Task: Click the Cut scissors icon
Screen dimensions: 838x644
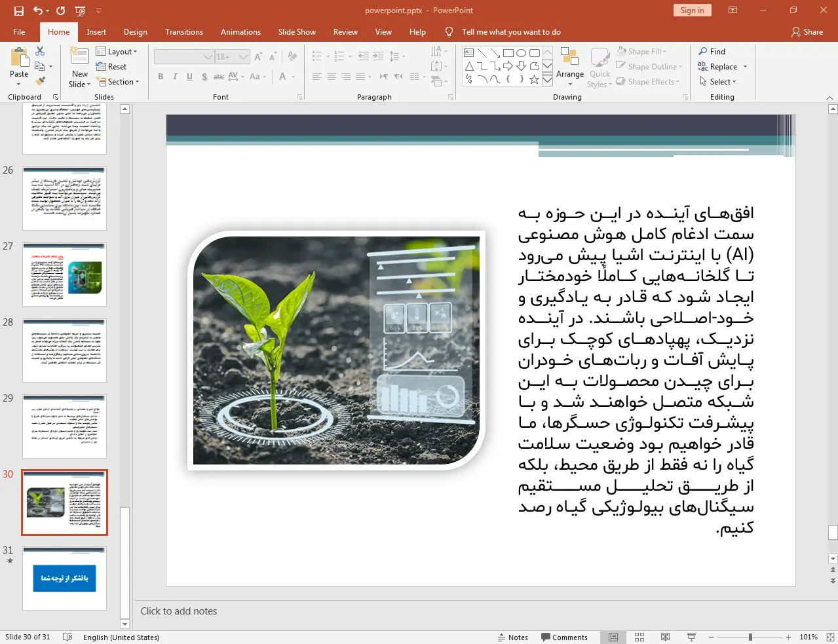Action: 40,51
